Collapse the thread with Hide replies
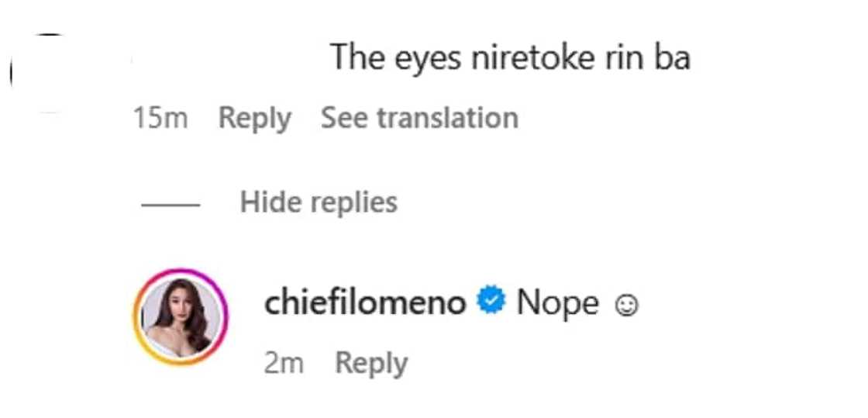This screenshot has height=418, width=868. tap(319, 203)
